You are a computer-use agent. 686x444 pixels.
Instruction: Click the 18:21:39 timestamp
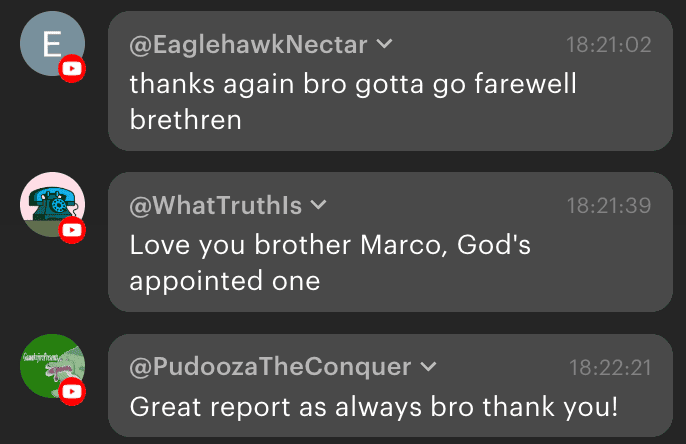coord(609,205)
